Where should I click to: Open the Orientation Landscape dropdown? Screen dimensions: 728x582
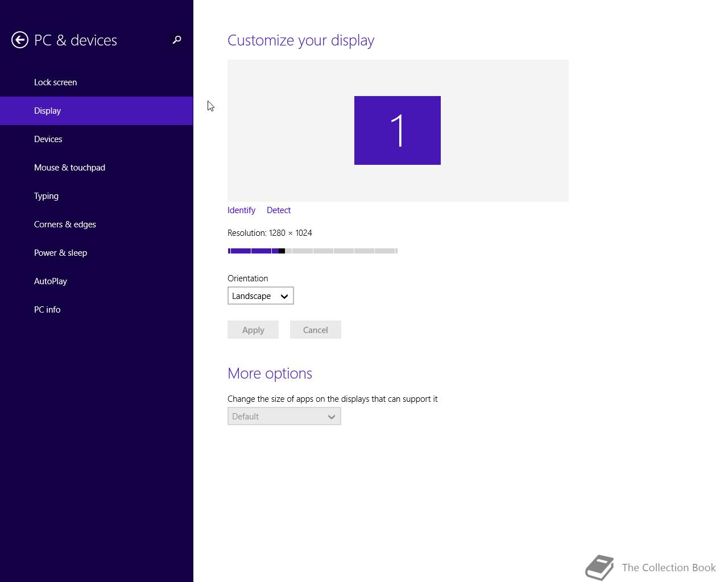(260, 296)
